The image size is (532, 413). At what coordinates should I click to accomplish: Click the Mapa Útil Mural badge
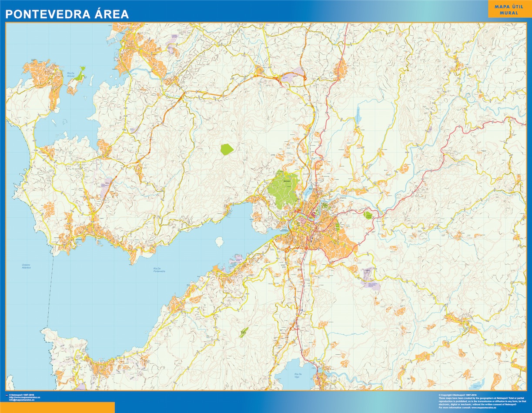509,10
